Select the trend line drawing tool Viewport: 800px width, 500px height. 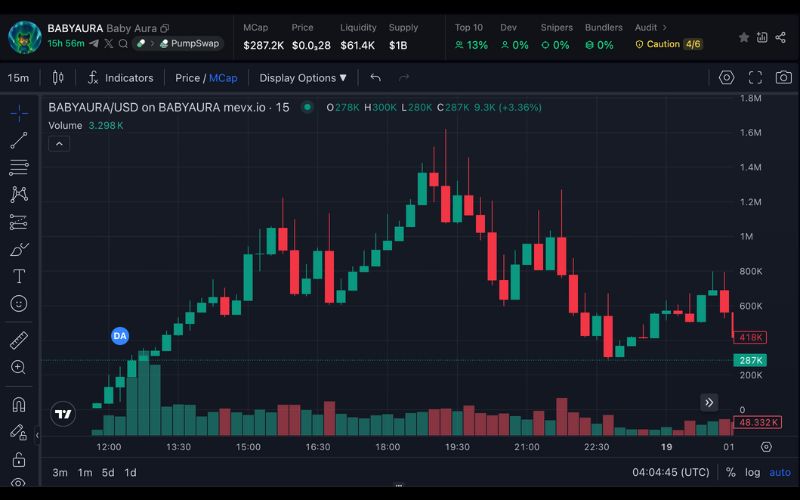(19, 140)
